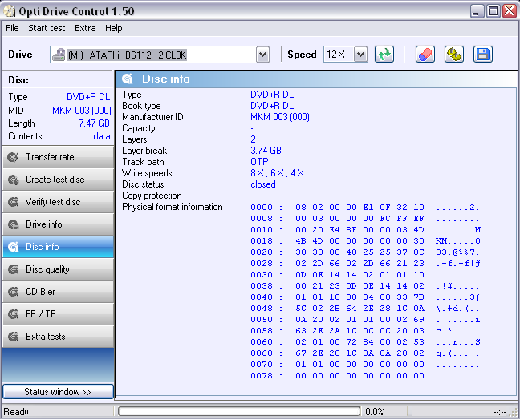520x420 pixels.
Task: Click the Drive info disc icon
Action: click(13, 224)
